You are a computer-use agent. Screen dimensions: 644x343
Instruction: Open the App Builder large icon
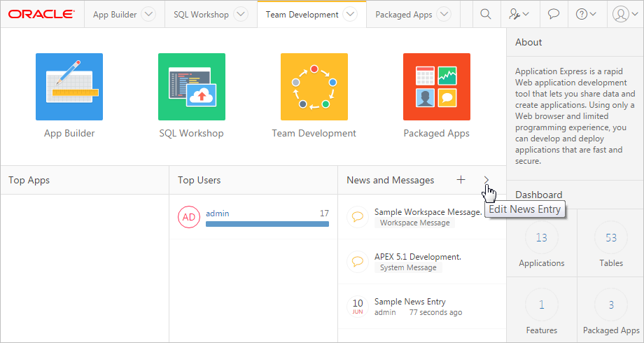coord(69,87)
